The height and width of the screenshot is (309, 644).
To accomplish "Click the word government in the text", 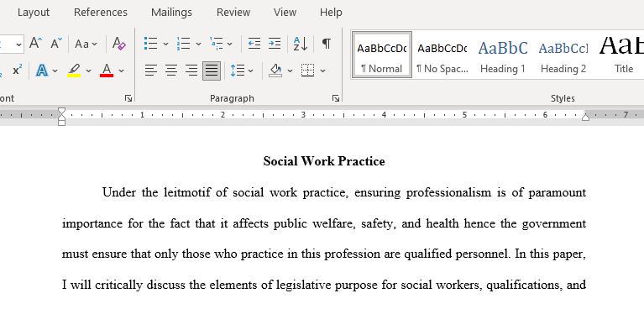I will click(x=553, y=224).
